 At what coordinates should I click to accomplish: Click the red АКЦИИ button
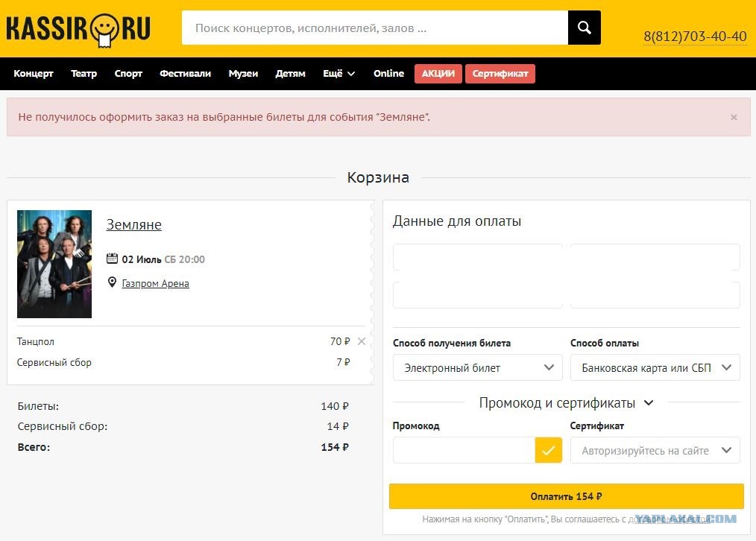click(x=438, y=74)
